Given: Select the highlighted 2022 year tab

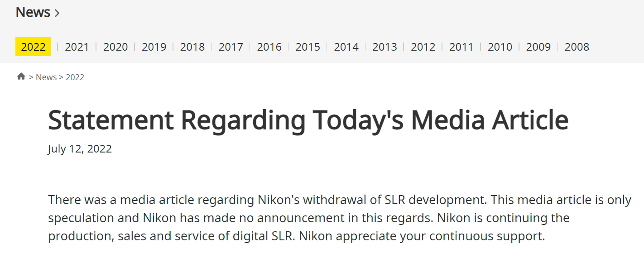Looking at the screenshot, I should 34,47.
